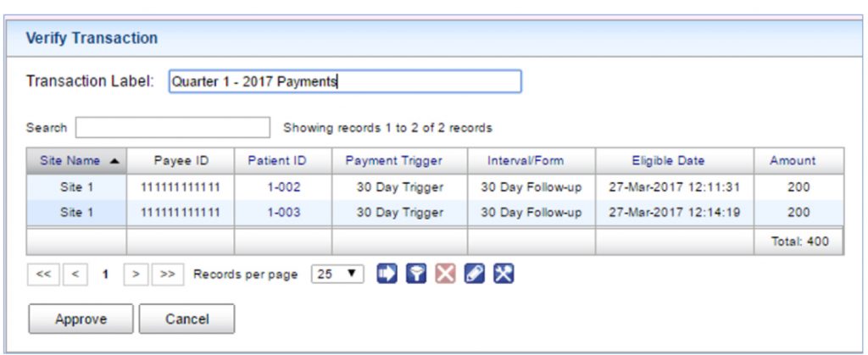Sort by the Site Name column header
Image resolution: width=868 pixels, height=355 pixels.
[75, 160]
